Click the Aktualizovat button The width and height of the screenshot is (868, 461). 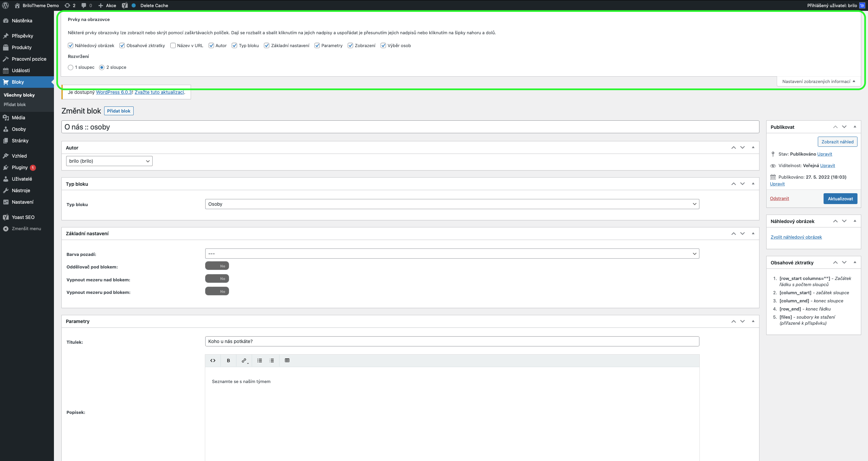[x=840, y=199]
